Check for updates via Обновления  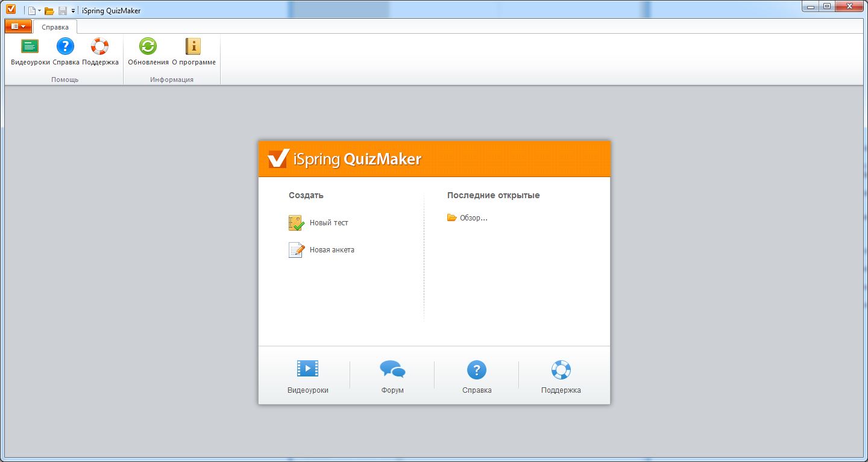[x=148, y=51]
